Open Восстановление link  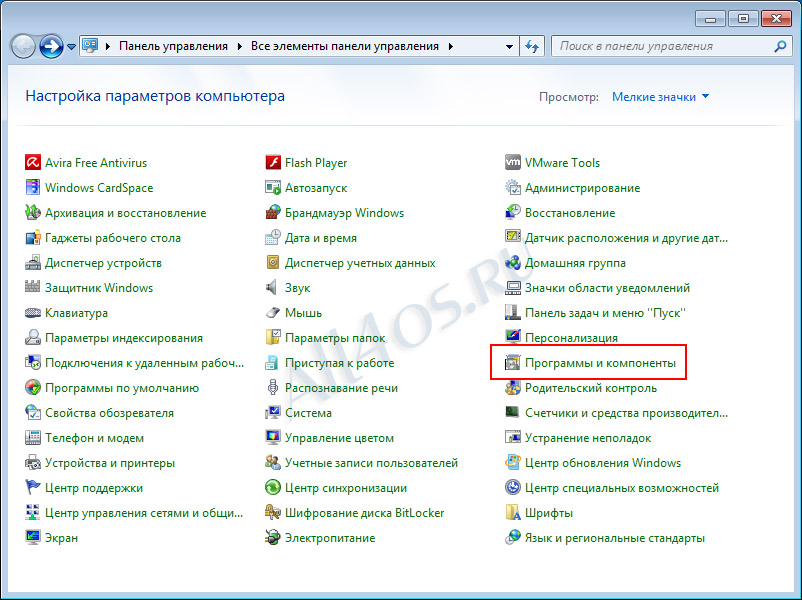pyautogui.click(x=570, y=213)
